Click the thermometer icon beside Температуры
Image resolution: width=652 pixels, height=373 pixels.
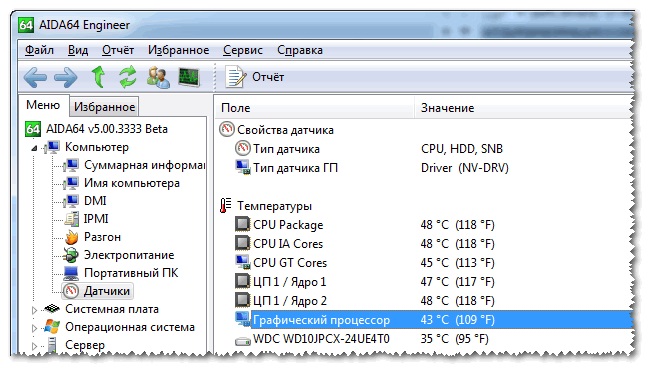(226, 206)
